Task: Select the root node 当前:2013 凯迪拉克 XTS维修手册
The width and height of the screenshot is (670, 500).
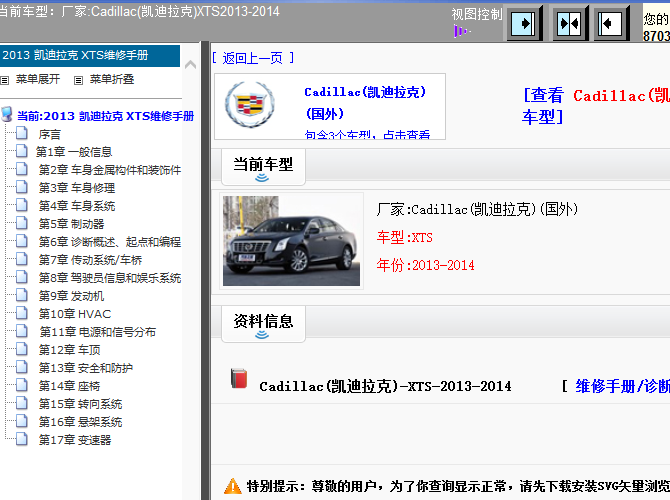Action: click(105, 116)
